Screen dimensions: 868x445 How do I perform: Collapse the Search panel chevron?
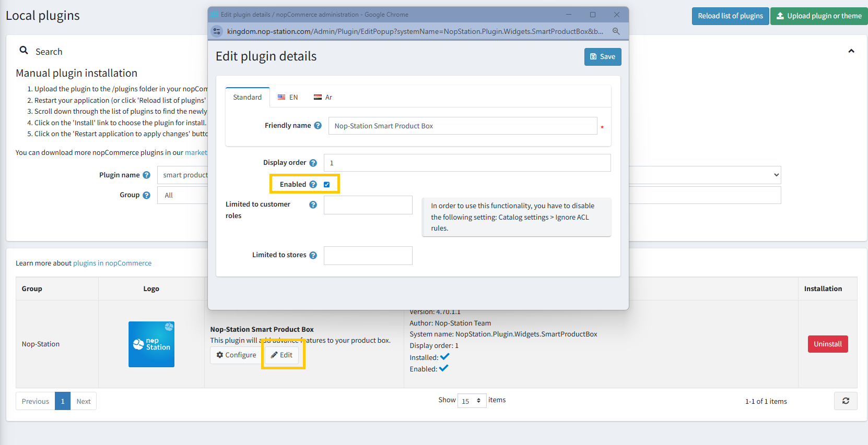(851, 51)
